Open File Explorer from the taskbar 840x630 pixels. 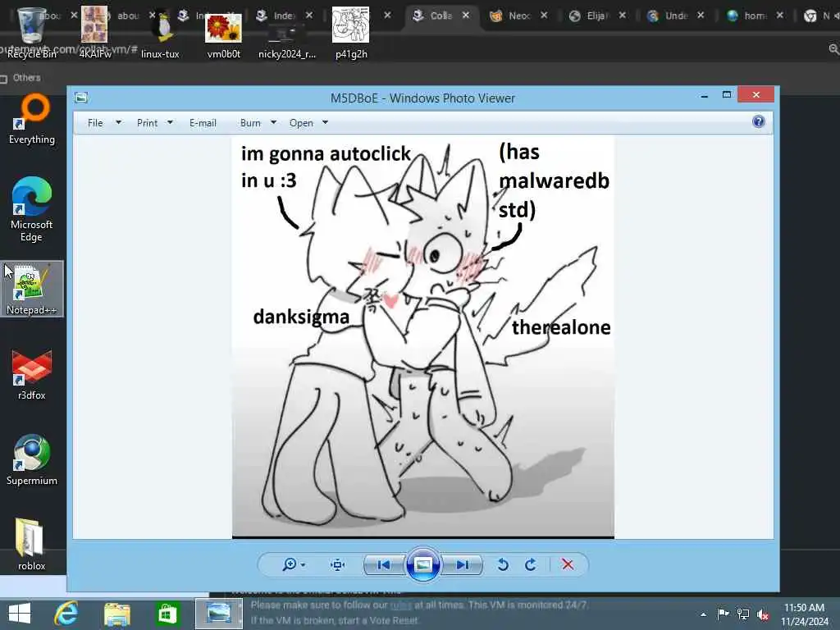coord(117,614)
